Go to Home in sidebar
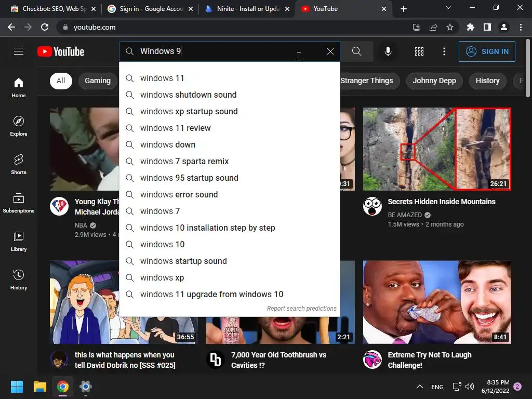532x399 pixels. [x=19, y=87]
